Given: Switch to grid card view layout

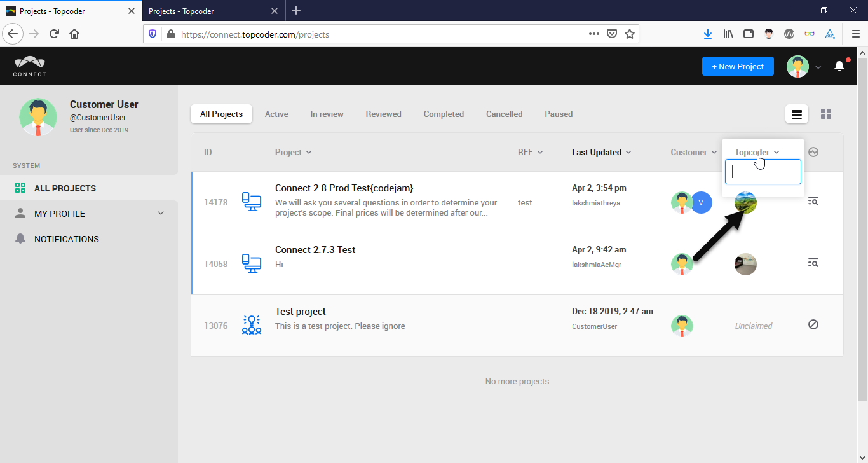Looking at the screenshot, I should [826, 114].
